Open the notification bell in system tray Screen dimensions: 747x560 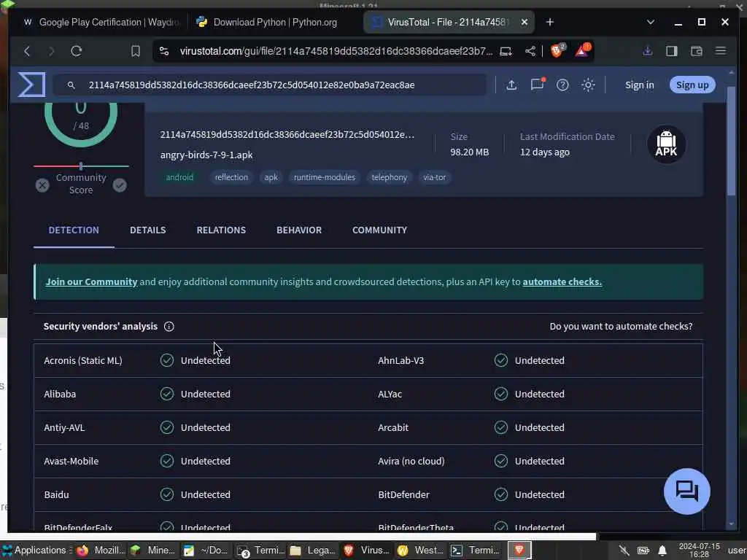662,551
